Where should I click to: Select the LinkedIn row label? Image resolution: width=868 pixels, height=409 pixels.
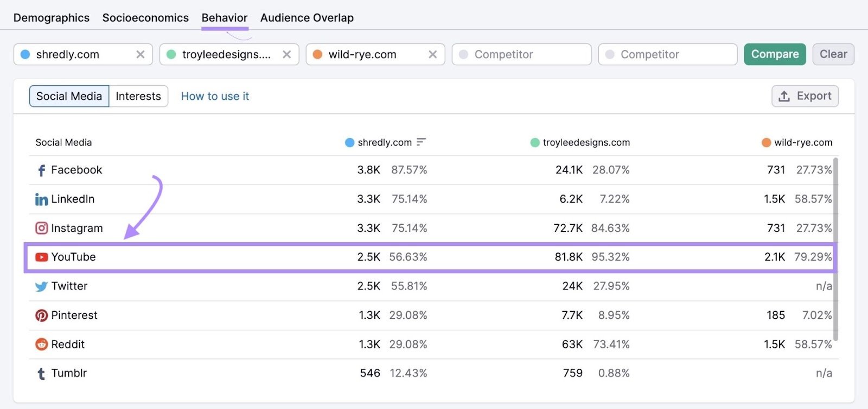tap(73, 199)
